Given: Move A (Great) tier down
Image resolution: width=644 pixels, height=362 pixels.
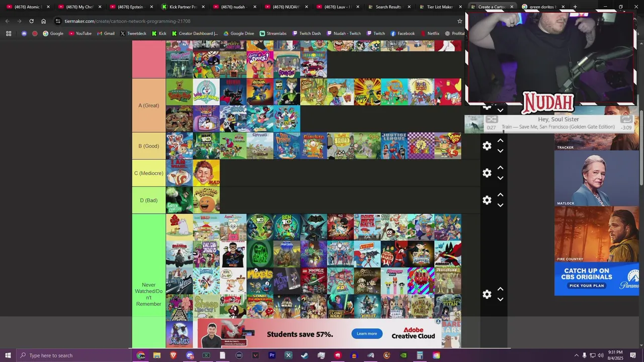Looking at the screenshot, I should click(500, 110).
